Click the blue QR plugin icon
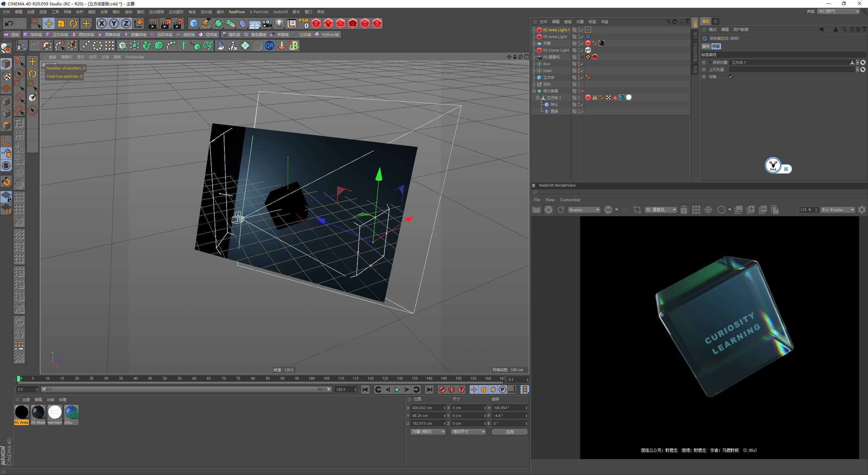The image size is (868, 475). pyautogui.click(x=270, y=45)
